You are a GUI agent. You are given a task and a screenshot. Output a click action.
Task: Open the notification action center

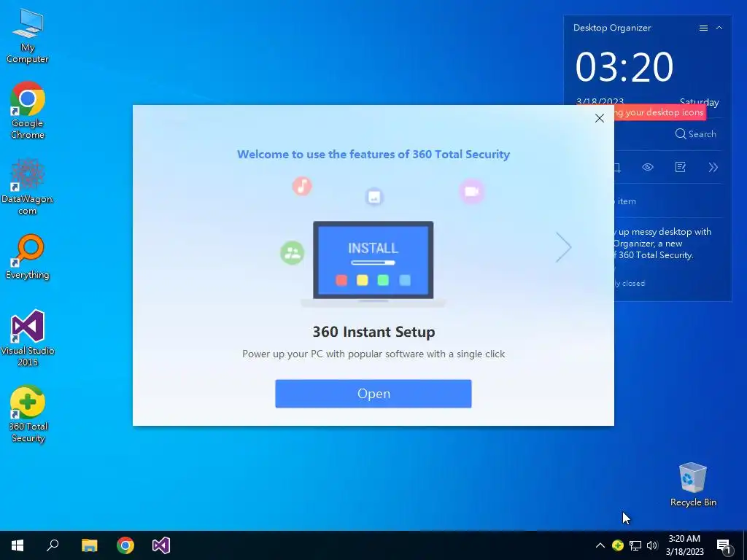pyautogui.click(x=724, y=546)
